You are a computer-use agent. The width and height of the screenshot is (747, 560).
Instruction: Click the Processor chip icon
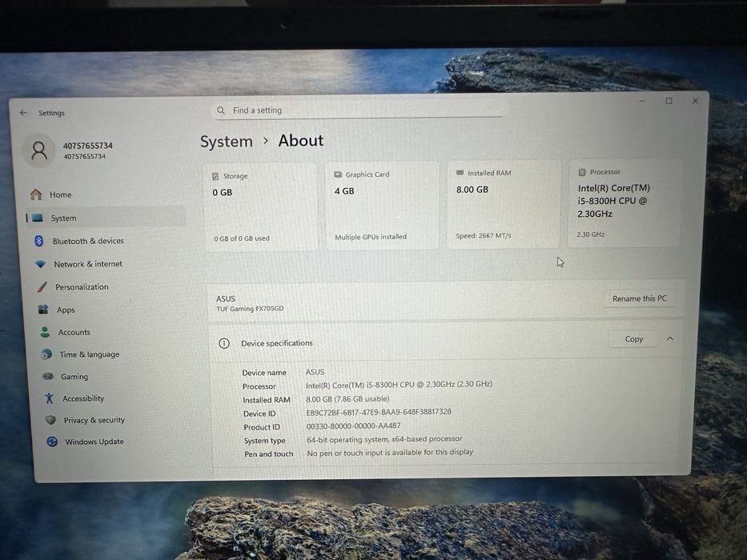582,172
